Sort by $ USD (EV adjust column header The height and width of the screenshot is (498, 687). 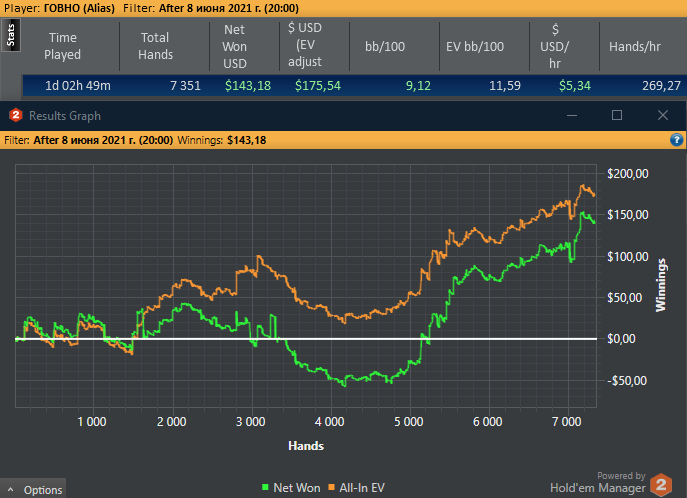point(305,45)
